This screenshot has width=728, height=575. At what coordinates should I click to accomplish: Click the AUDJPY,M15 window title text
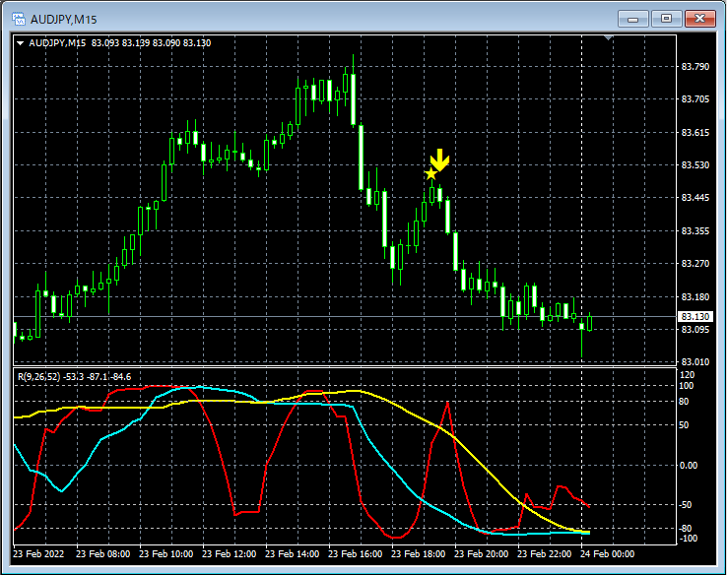pyautogui.click(x=64, y=20)
